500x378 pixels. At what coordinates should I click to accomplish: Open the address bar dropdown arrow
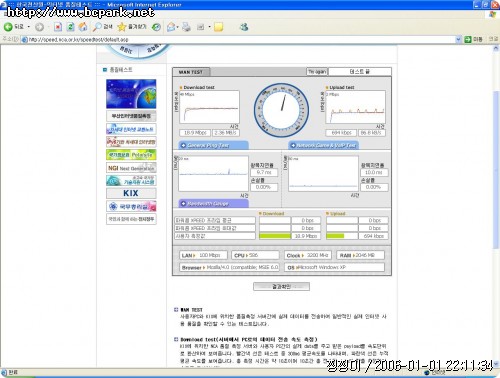coord(458,40)
